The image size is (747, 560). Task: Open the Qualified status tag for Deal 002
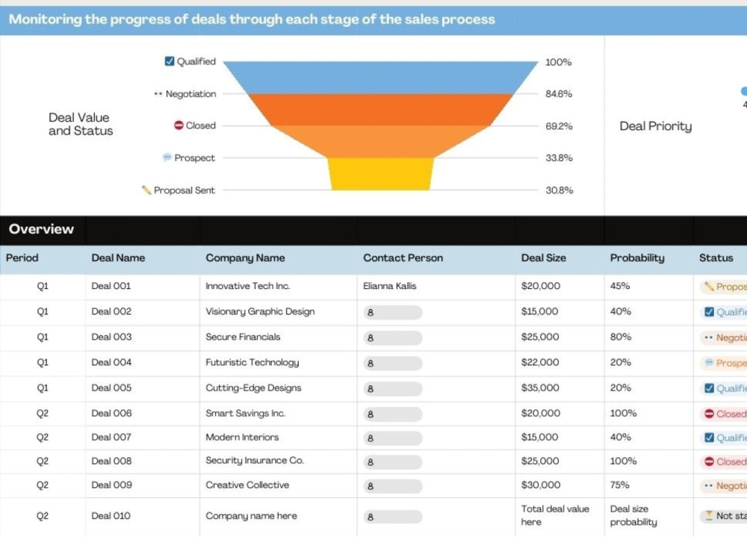coord(724,312)
